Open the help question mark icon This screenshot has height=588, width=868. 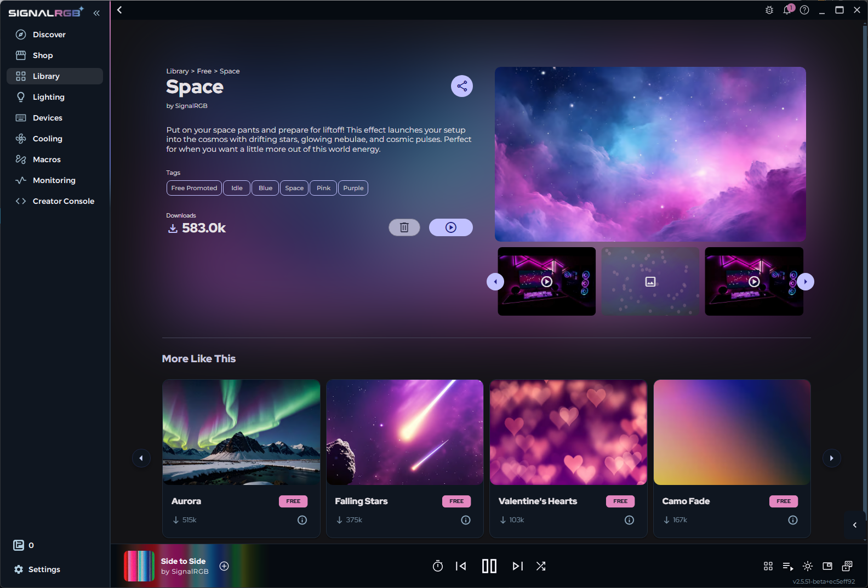pos(804,10)
